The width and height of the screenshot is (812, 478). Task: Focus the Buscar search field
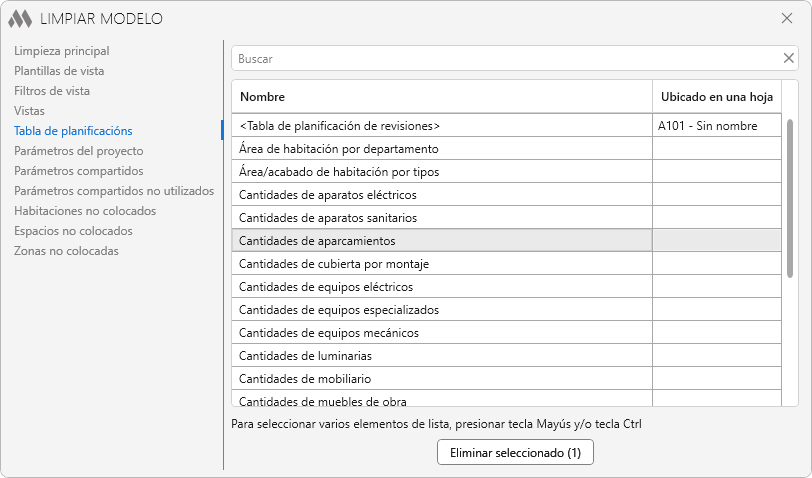point(505,59)
